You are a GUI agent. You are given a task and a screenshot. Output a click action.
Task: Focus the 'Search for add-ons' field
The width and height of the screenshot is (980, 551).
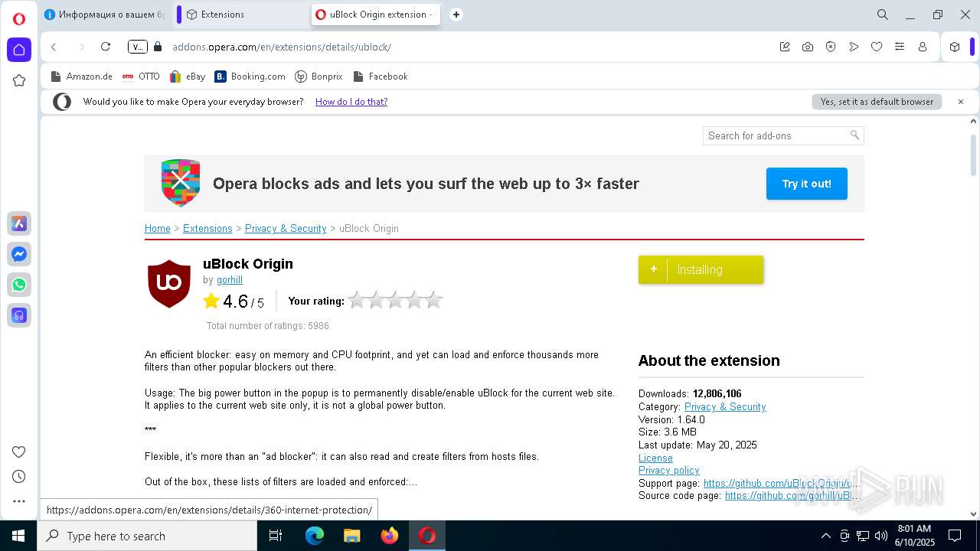coord(783,135)
